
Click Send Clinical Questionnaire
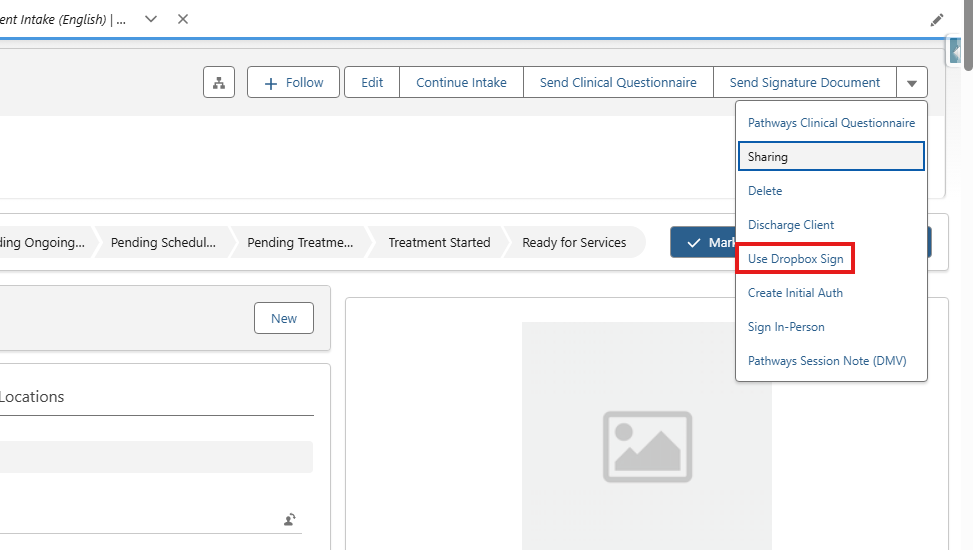point(618,83)
